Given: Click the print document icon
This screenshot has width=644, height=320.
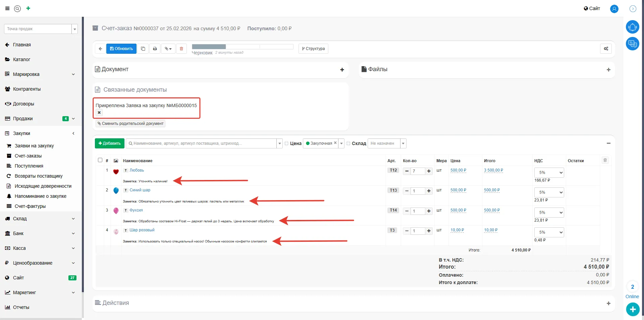Looking at the screenshot, I should coord(155,49).
